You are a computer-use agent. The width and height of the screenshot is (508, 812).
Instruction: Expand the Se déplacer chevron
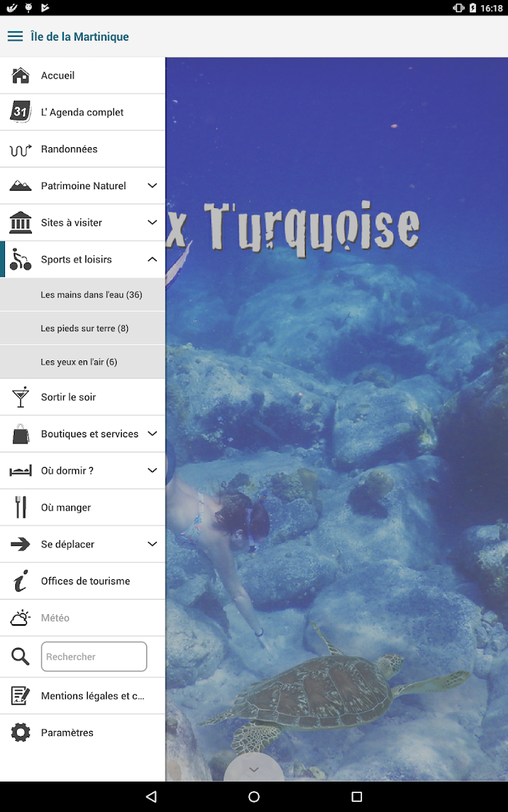click(152, 544)
